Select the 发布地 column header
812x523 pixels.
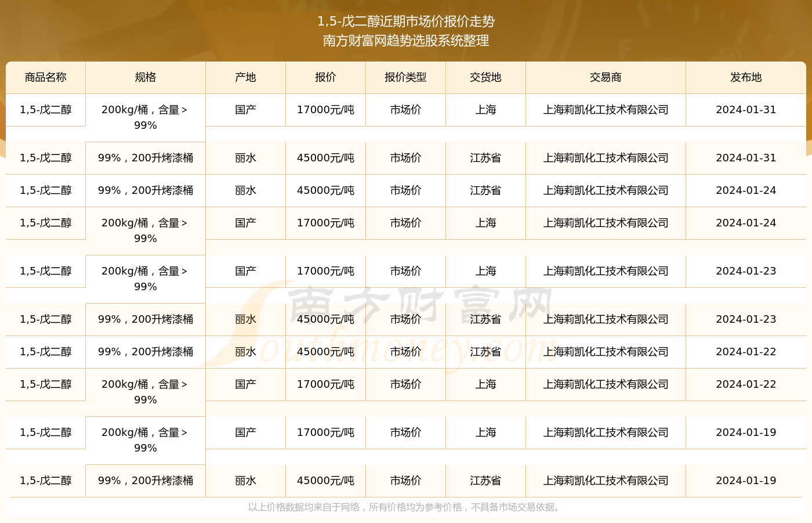coord(746,77)
